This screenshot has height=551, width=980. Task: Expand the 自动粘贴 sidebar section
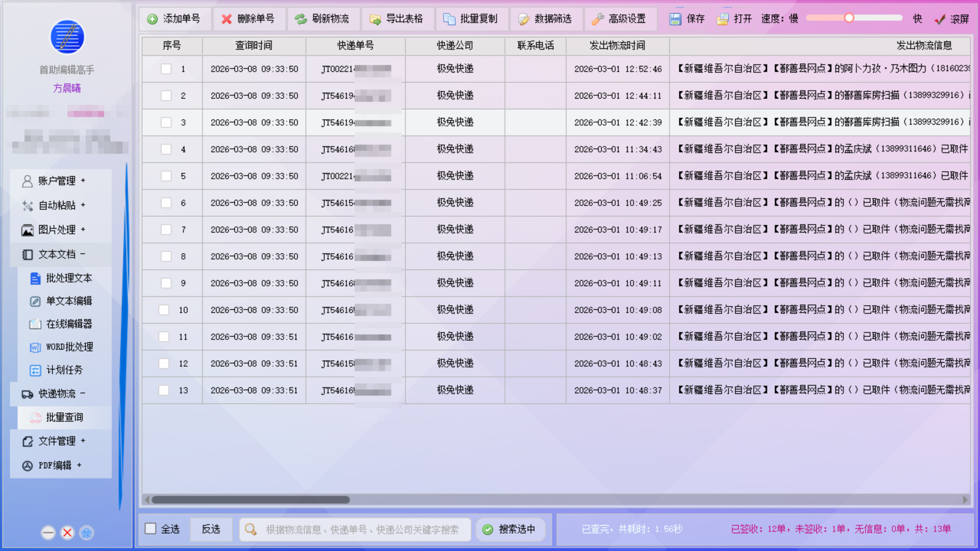click(60, 206)
